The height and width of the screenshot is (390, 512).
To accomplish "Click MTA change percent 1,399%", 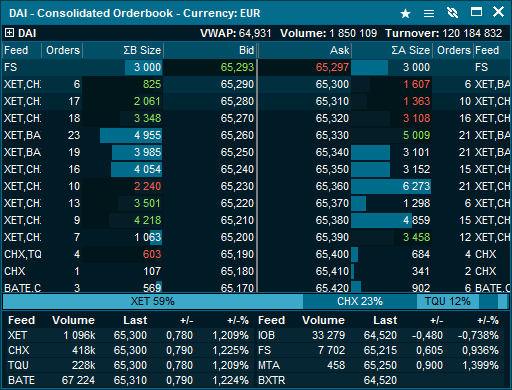I will tap(480, 365).
